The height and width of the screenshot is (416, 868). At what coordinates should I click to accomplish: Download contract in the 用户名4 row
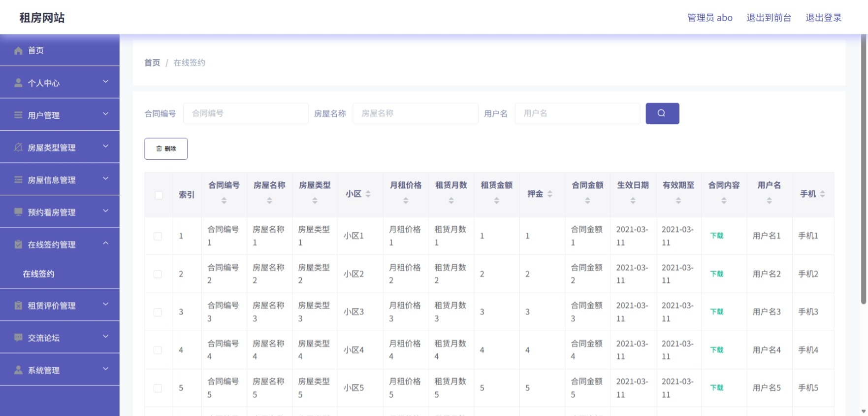pos(717,349)
